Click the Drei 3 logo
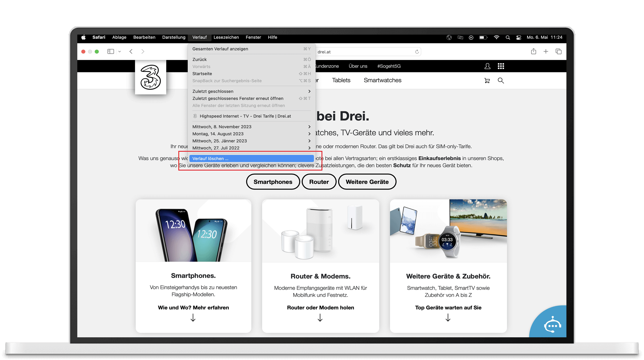This screenshot has width=644, height=360. pos(151,77)
